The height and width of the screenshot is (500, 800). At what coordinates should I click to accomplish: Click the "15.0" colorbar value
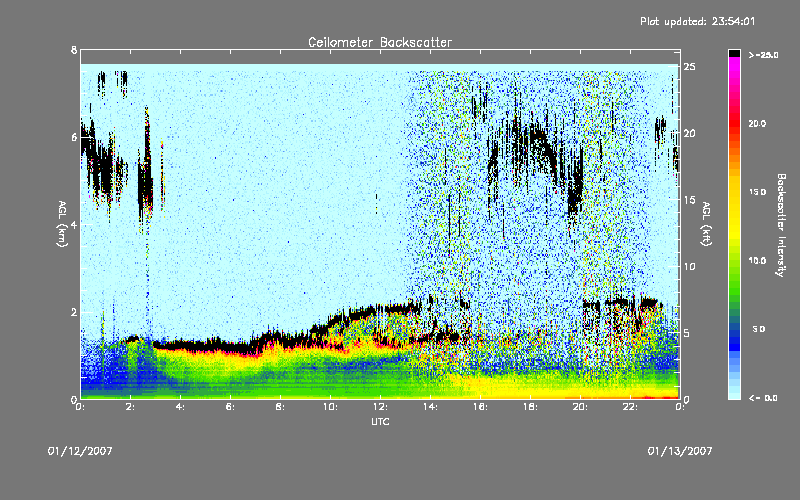pos(757,192)
